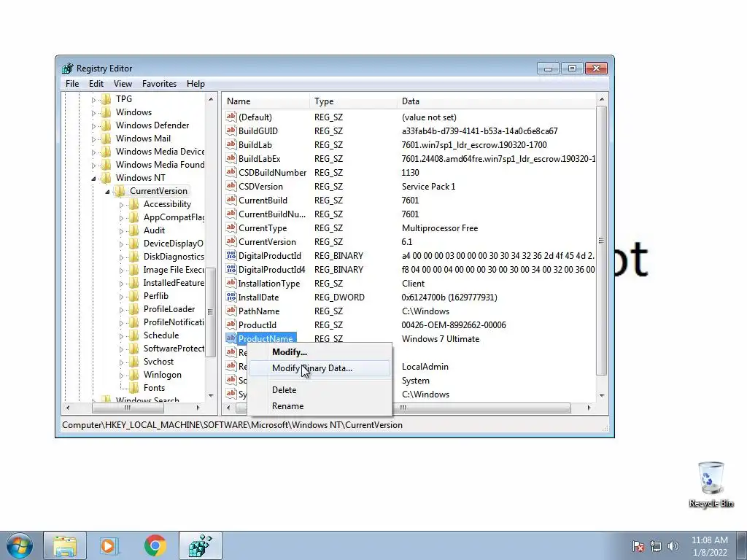Click the values pane scroll-down arrow
Viewport: 747px width, 560px height.
(601, 395)
